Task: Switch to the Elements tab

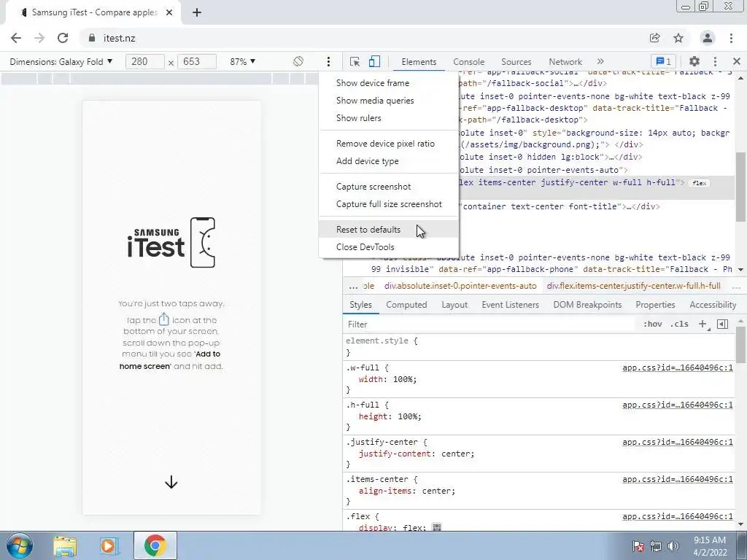Action: pos(419,62)
